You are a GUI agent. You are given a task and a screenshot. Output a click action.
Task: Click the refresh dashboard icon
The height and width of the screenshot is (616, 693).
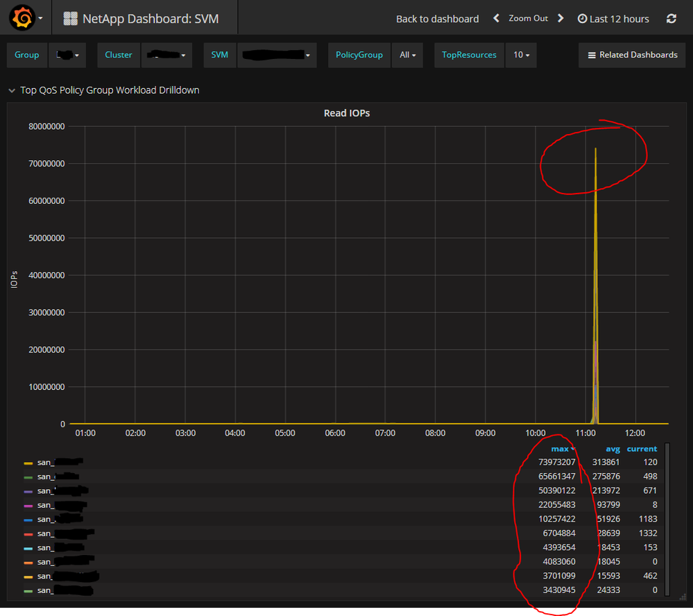[x=671, y=19]
